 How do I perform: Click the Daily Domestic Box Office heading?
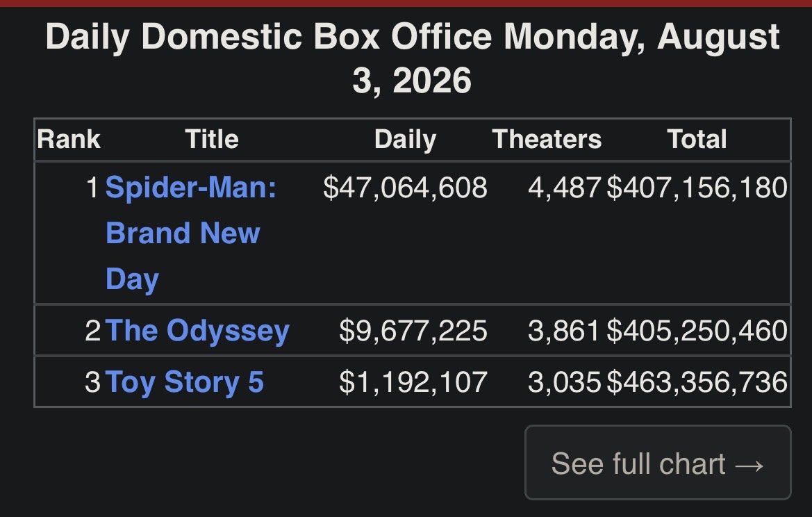tap(412, 58)
